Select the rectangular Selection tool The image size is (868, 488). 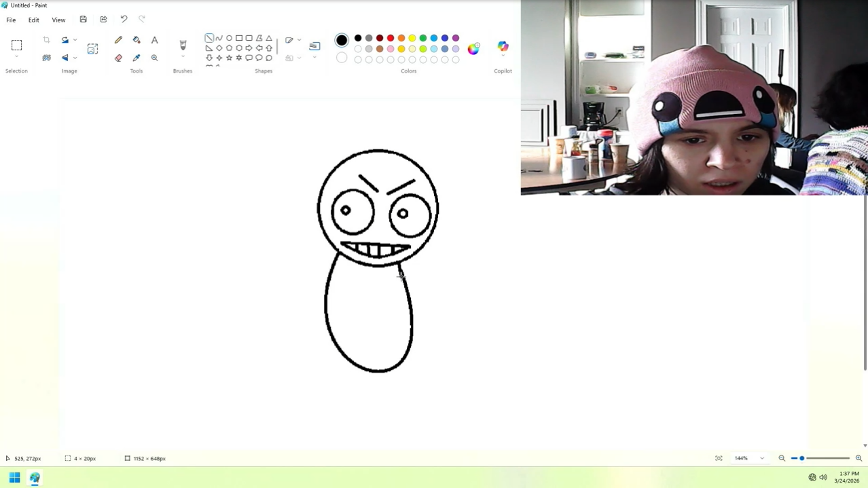tap(16, 45)
